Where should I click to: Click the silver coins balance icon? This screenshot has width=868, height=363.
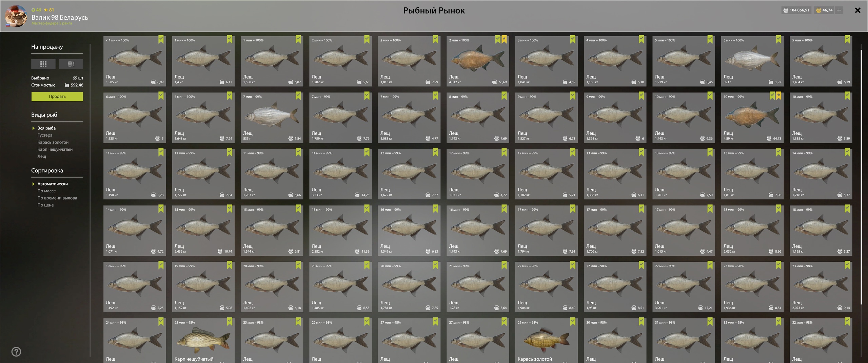(786, 10)
